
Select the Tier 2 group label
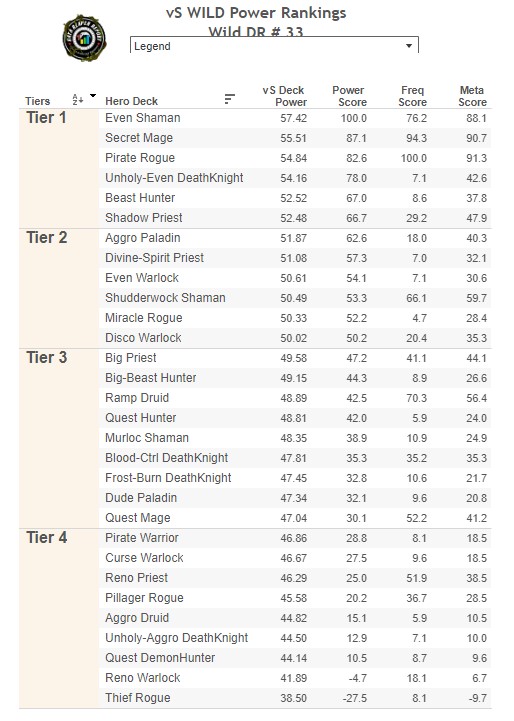coord(46,238)
